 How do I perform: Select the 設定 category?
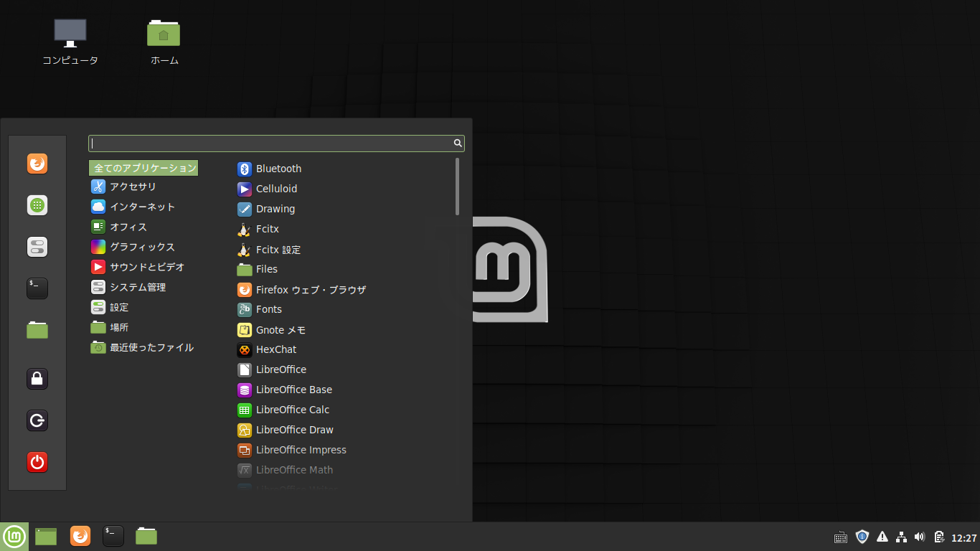(110, 307)
